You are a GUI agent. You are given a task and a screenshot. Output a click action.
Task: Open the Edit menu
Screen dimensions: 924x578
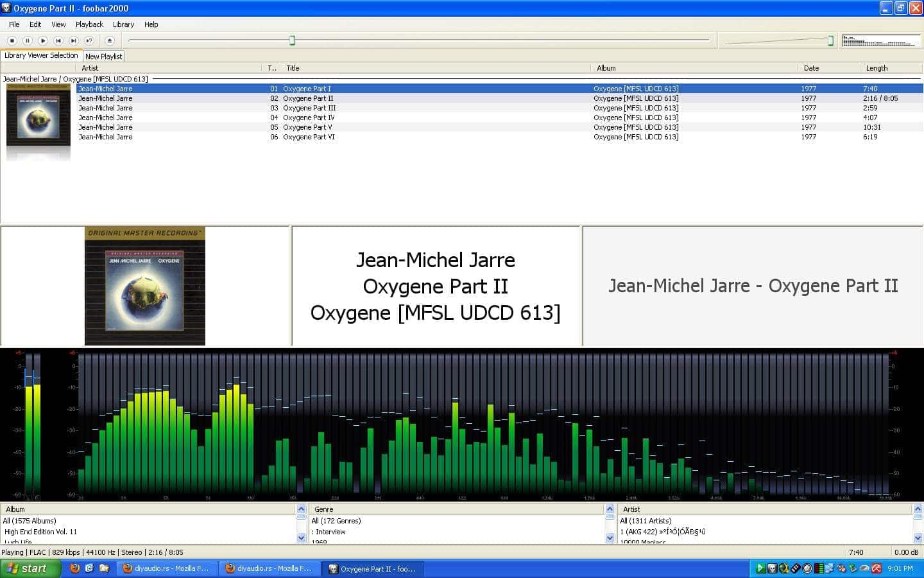click(35, 24)
